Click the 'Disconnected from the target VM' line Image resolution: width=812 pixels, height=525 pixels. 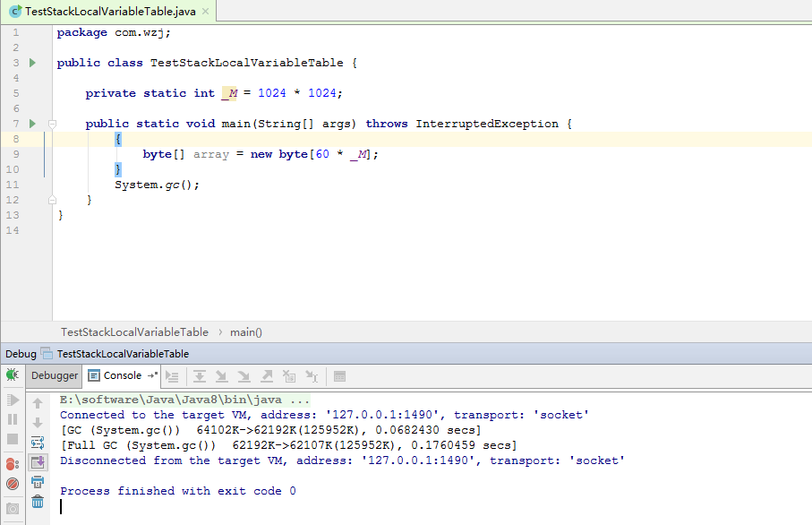342,460
